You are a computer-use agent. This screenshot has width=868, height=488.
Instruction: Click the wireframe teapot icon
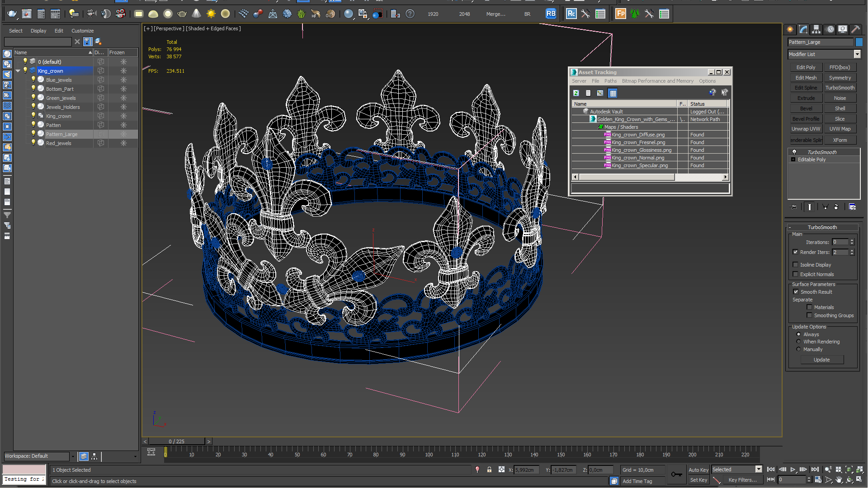point(182,14)
